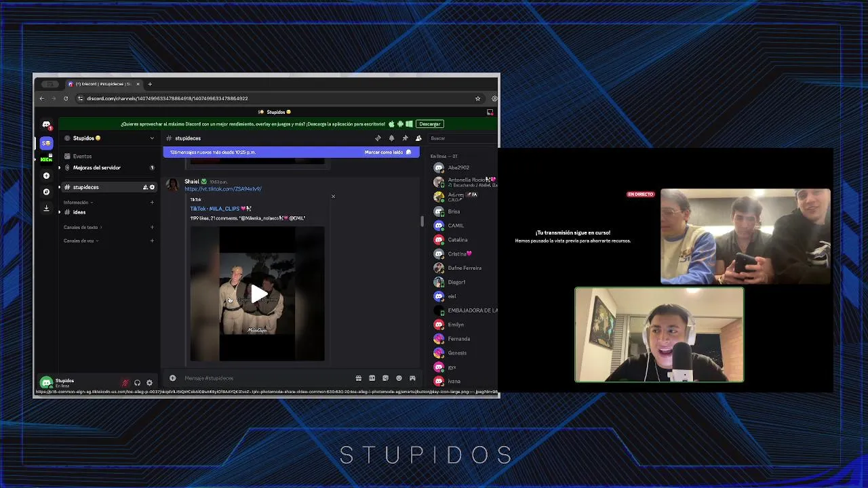Open member Diegor1 in list
This screenshot has width=868, height=488.
465,282
